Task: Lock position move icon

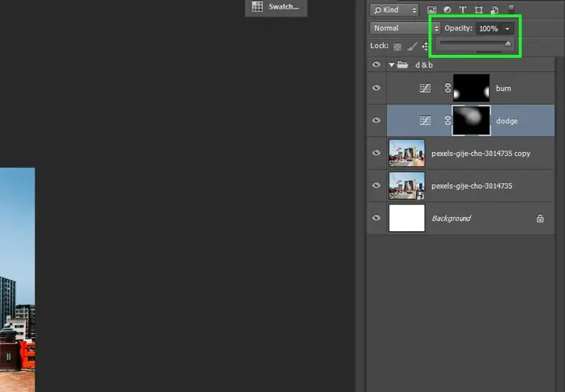Action: pyautogui.click(x=425, y=46)
